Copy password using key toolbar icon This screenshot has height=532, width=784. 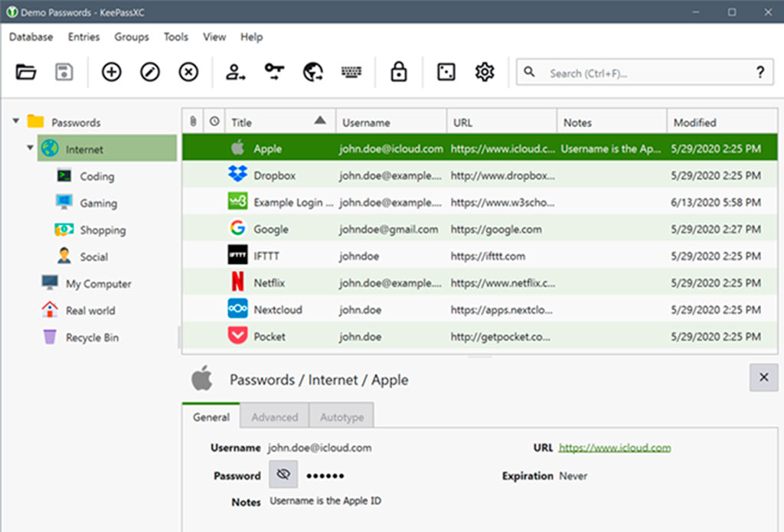274,72
